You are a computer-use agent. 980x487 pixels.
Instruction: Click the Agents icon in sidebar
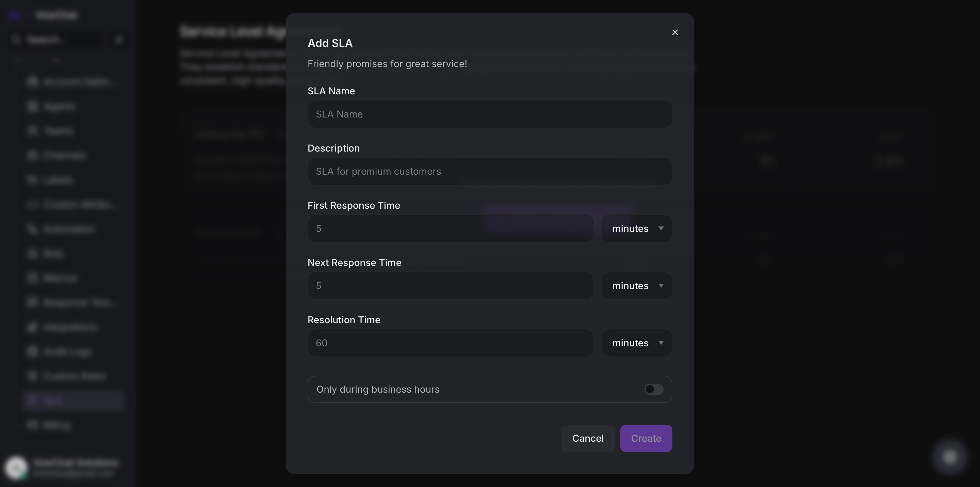pyautogui.click(x=32, y=106)
